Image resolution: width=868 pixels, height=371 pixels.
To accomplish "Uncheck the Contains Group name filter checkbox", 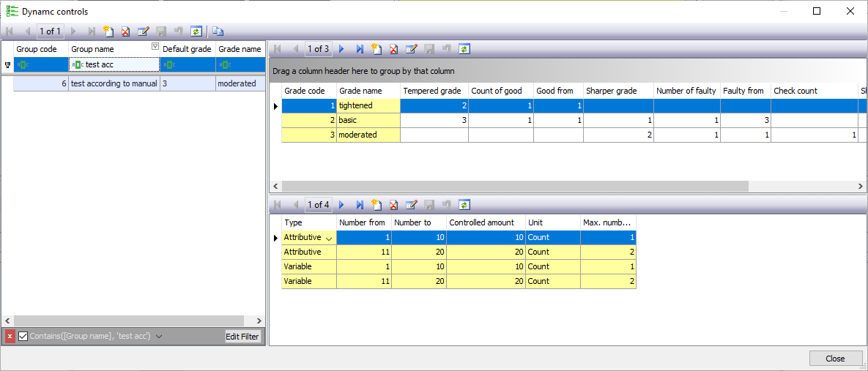I will (23, 336).
